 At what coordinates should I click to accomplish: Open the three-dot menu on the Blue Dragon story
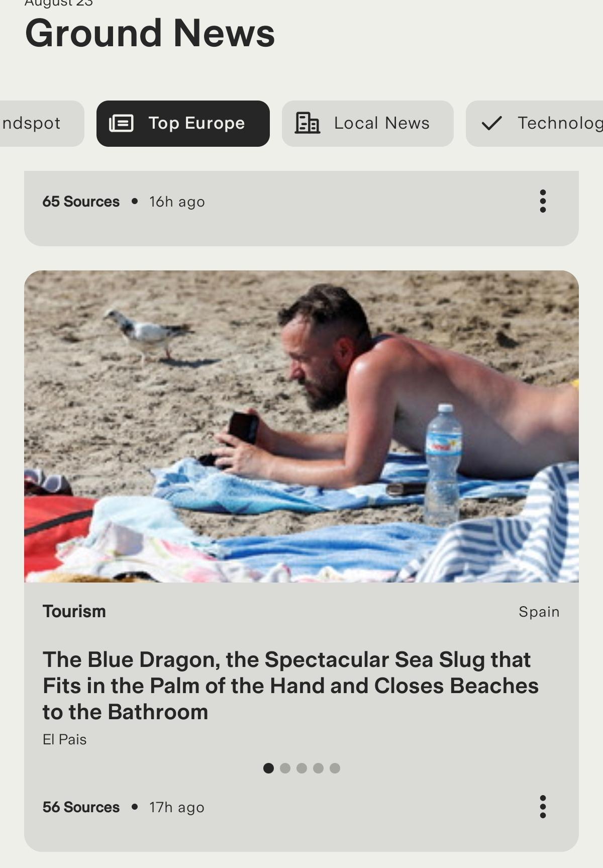[543, 807]
